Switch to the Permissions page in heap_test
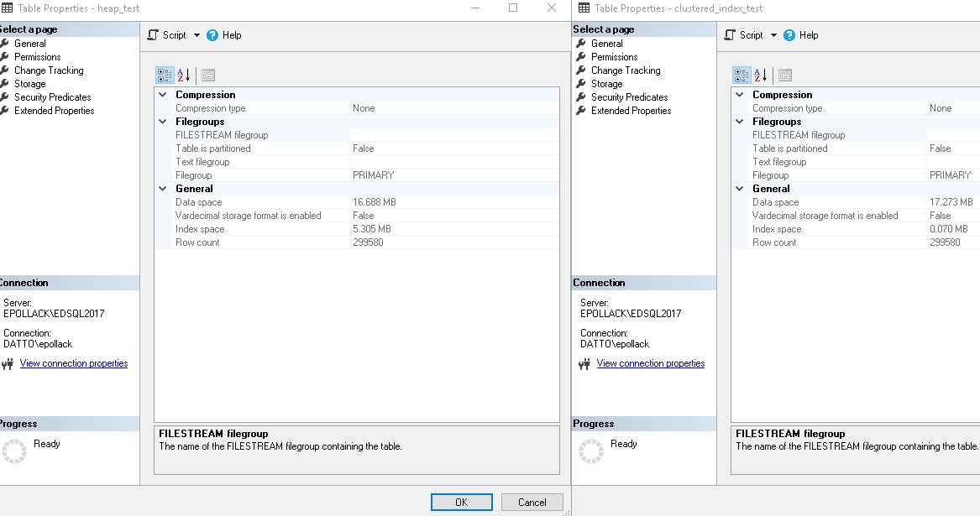The width and height of the screenshot is (980, 516). click(x=39, y=56)
